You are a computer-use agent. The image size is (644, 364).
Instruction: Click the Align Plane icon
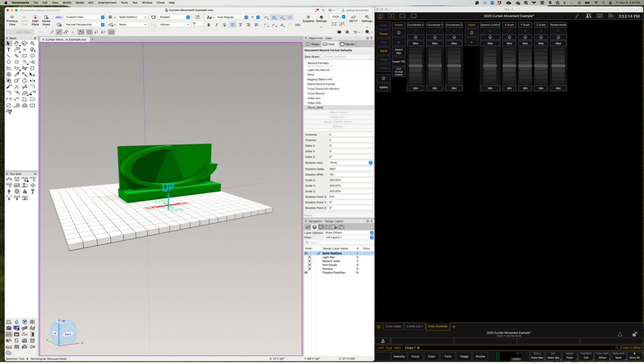pyautogui.click(x=35, y=18)
